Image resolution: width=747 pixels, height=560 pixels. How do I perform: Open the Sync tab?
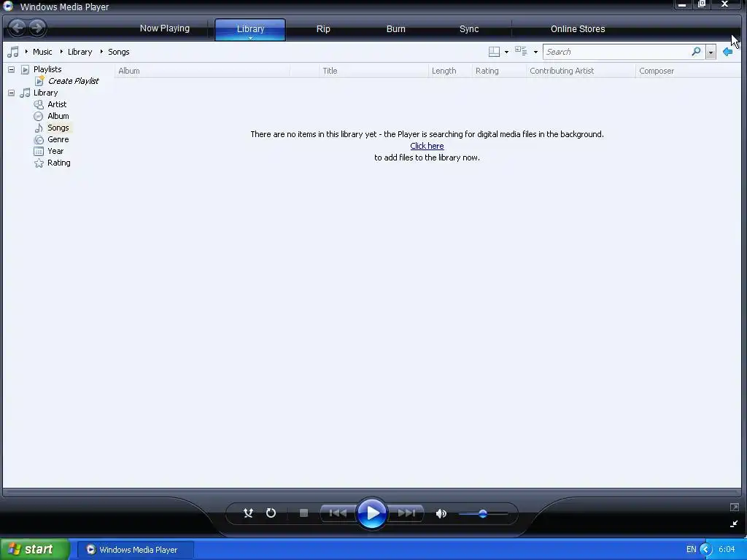pyautogui.click(x=469, y=29)
